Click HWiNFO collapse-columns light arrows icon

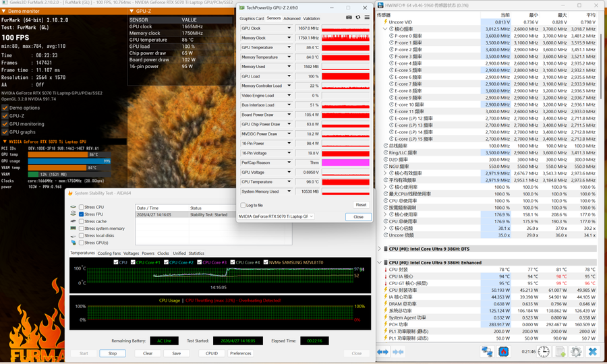pos(398,352)
